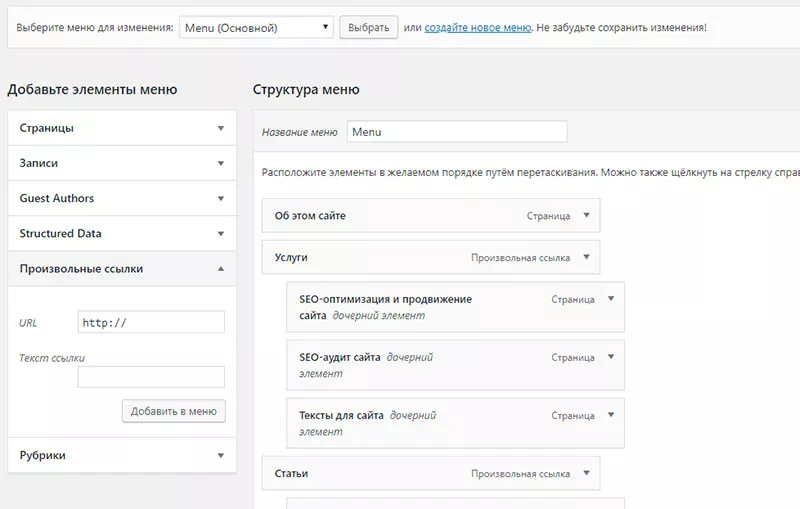Collapse the Произвольные ссылки panel arrow
Image resolution: width=800 pixels, height=509 pixels.
point(220,269)
